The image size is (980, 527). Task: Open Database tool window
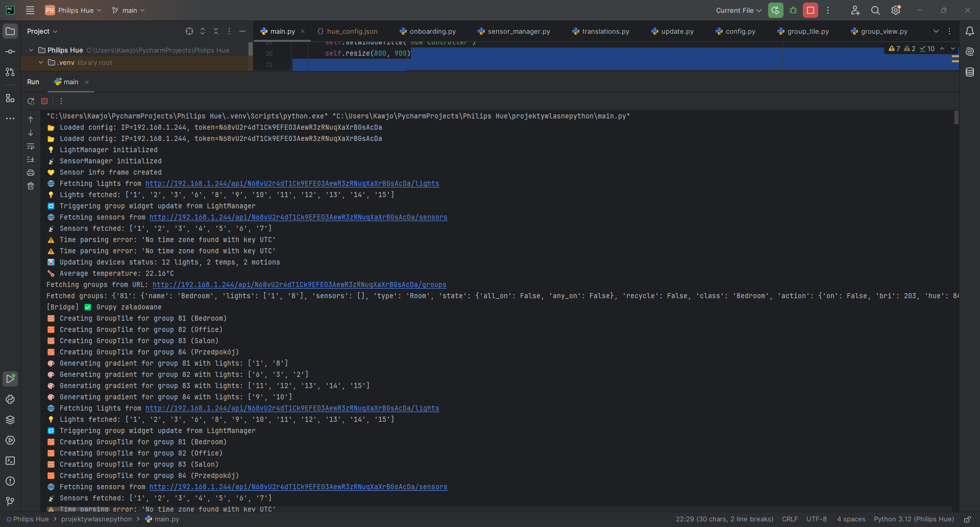click(x=970, y=72)
